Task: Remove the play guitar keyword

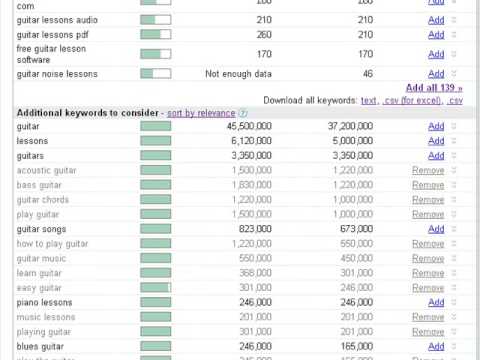Action: tap(428, 214)
